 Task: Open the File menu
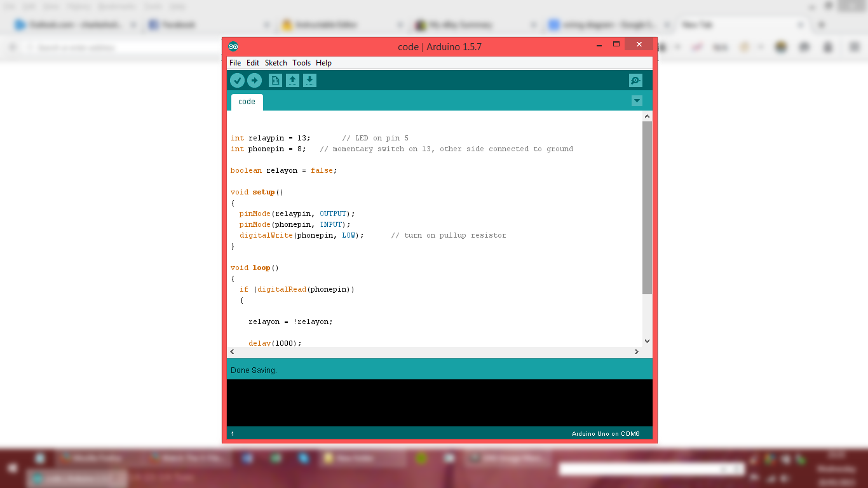[235, 63]
